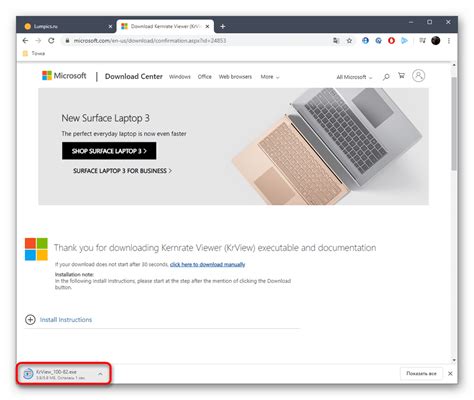Close the downloads bar
The image size is (474, 400).
point(450,374)
